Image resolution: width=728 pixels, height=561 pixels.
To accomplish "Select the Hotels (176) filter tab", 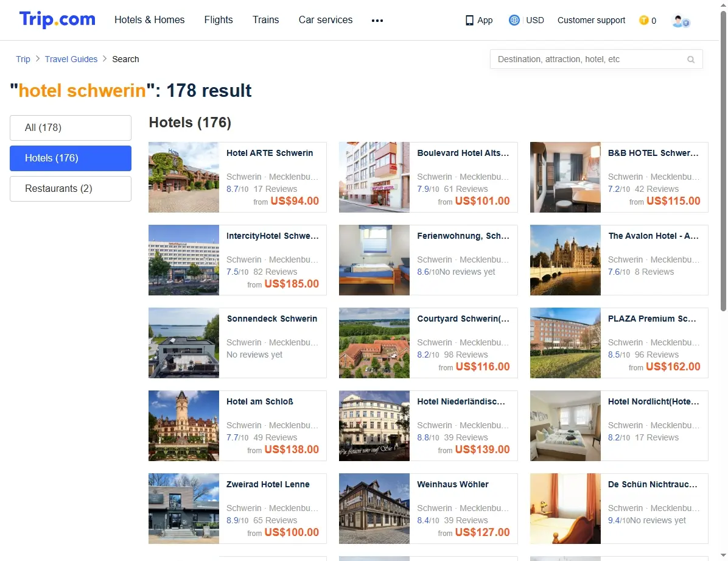I will click(x=71, y=158).
